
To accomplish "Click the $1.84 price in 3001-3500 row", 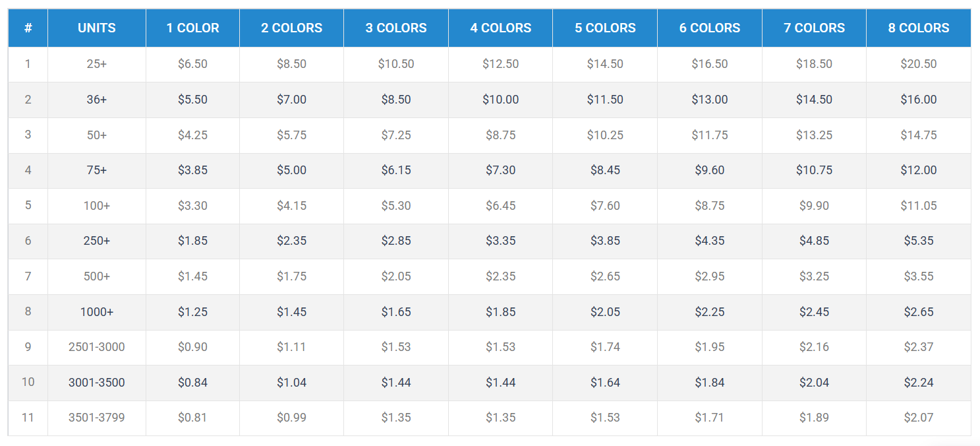I will tap(709, 383).
